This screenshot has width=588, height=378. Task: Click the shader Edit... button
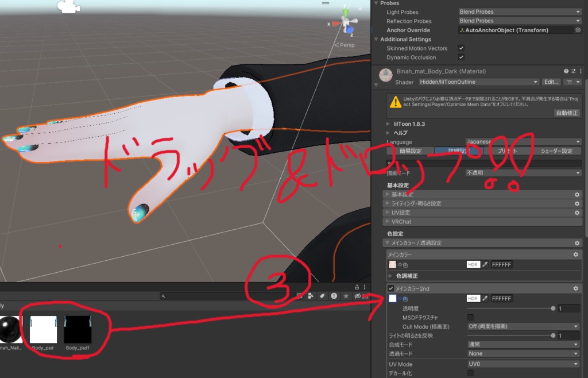click(x=551, y=82)
